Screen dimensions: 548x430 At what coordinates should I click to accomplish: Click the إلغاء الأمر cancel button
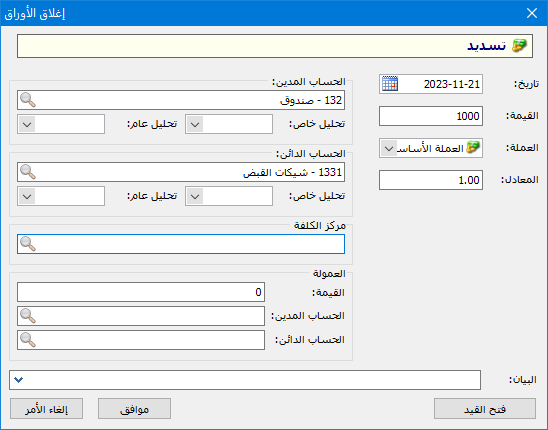point(46,409)
